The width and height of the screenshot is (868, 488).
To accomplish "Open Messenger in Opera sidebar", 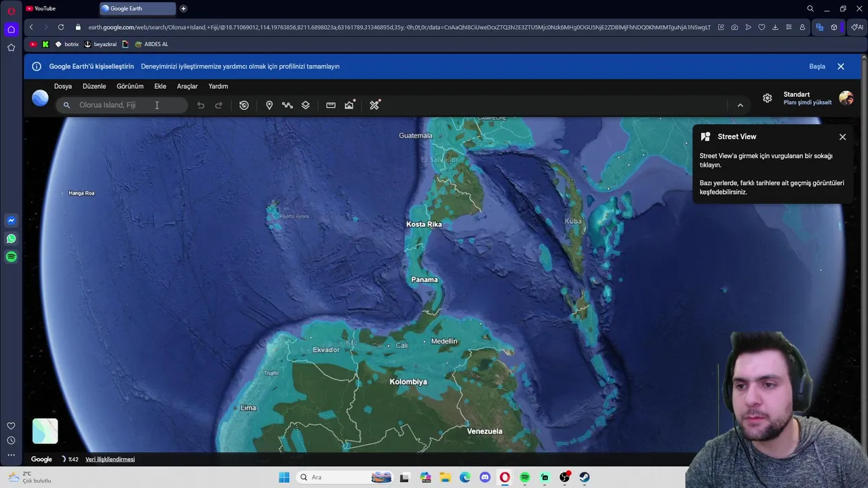I will coord(11,220).
